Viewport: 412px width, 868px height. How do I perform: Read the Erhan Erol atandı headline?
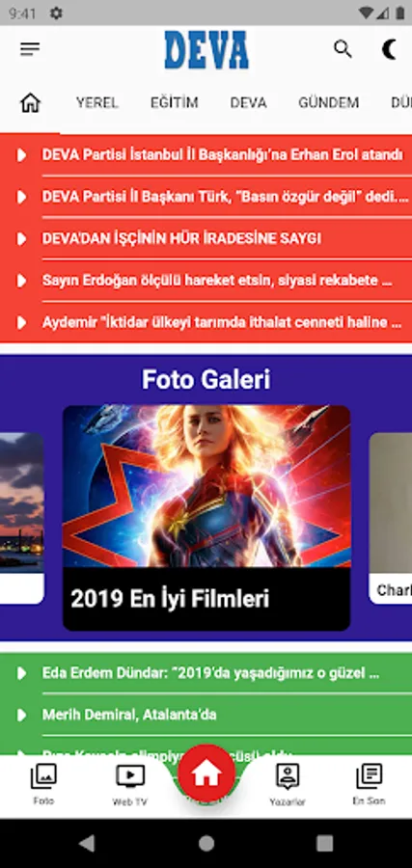(222, 155)
